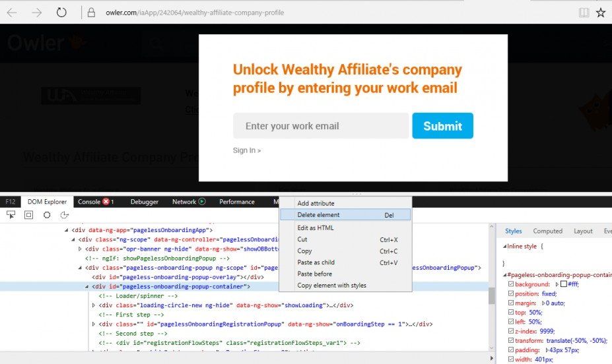Click the red error badge on Console tab
The height and width of the screenshot is (364, 612).
[x=106, y=202]
